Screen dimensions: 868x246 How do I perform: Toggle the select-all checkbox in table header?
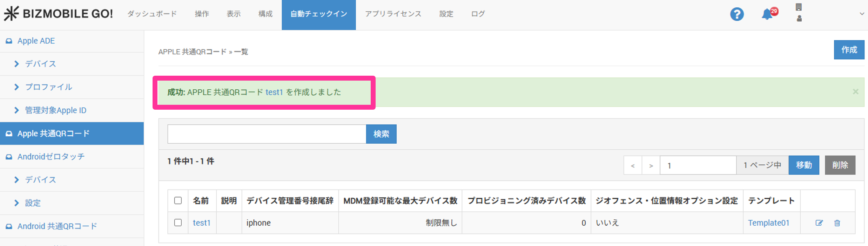pyautogui.click(x=178, y=200)
